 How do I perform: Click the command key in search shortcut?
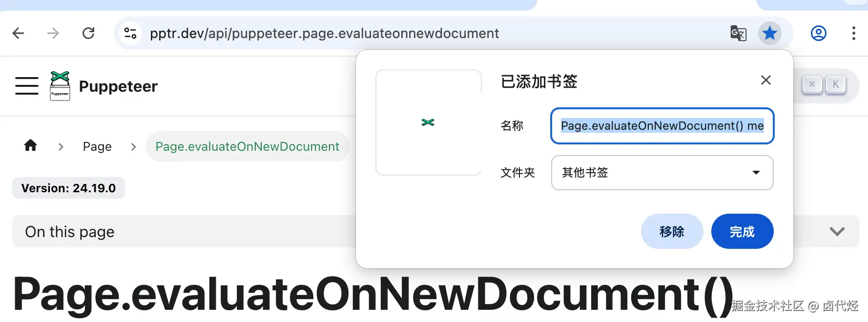pos(812,84)
